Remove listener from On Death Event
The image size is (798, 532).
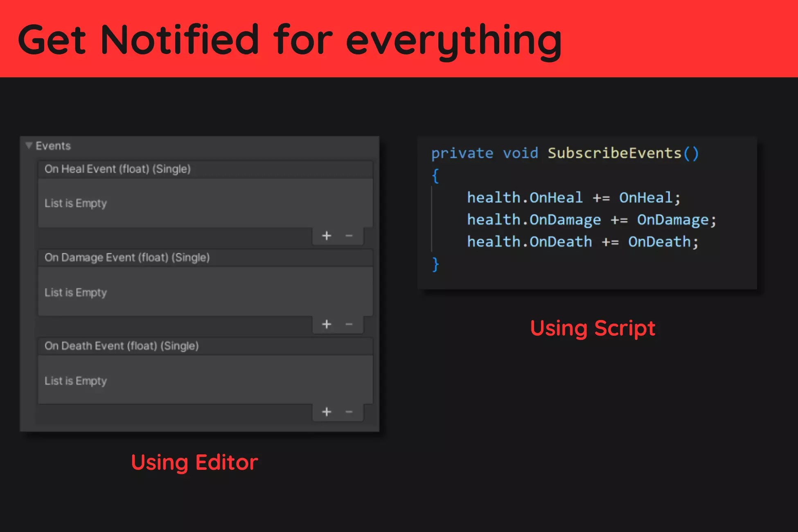349,412
